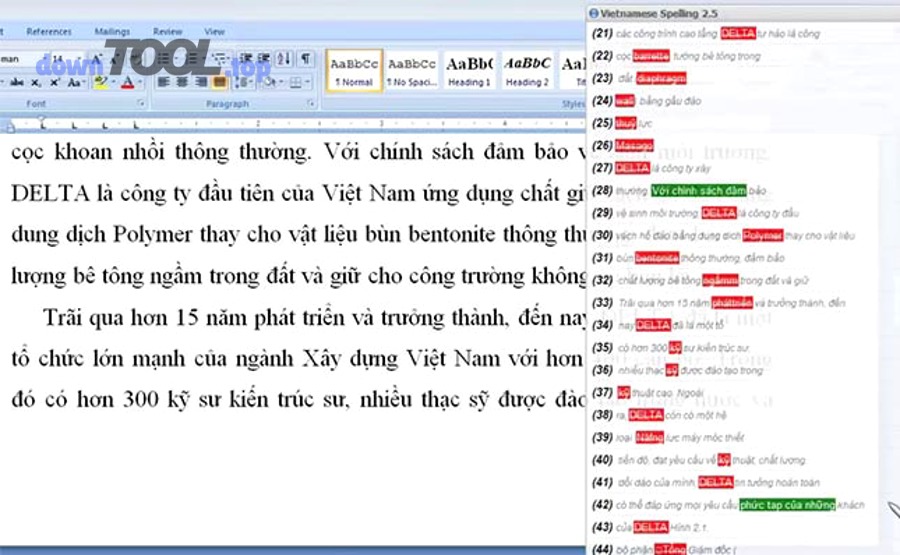Select result (42) 'phức tạp của những'

point(787,505)
